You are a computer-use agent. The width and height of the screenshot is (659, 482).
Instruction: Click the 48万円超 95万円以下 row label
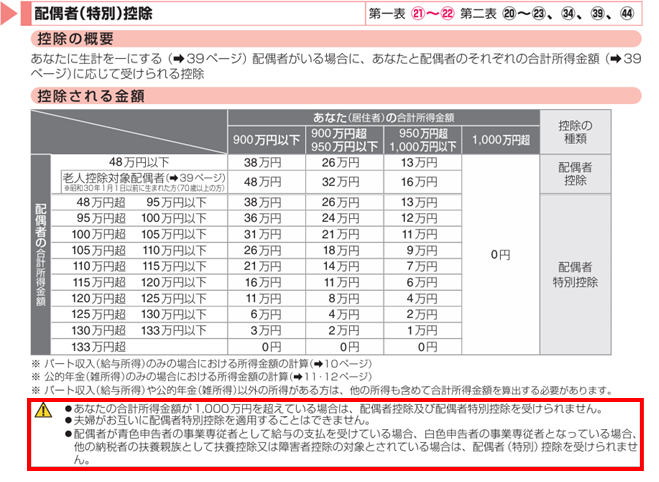pos(139,202)
